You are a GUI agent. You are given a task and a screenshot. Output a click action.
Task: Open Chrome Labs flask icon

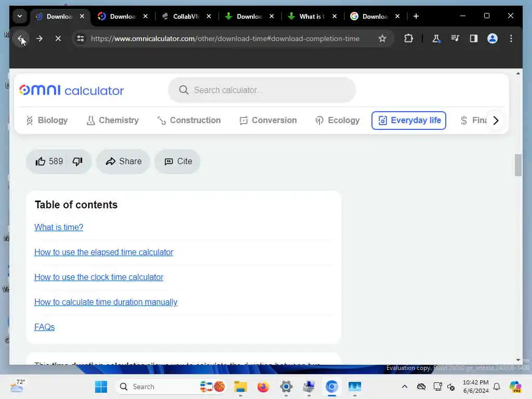point(436,38)
